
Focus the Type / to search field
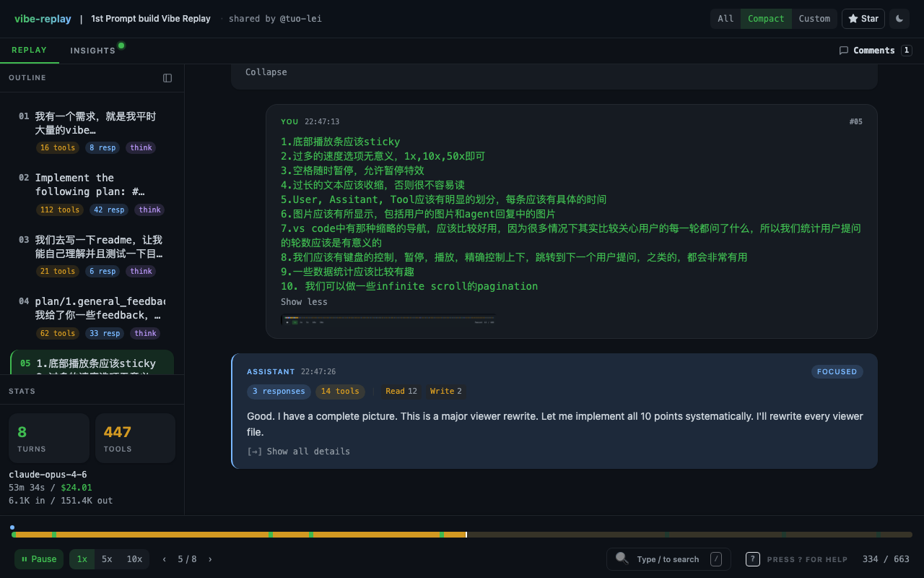[668, 558]
